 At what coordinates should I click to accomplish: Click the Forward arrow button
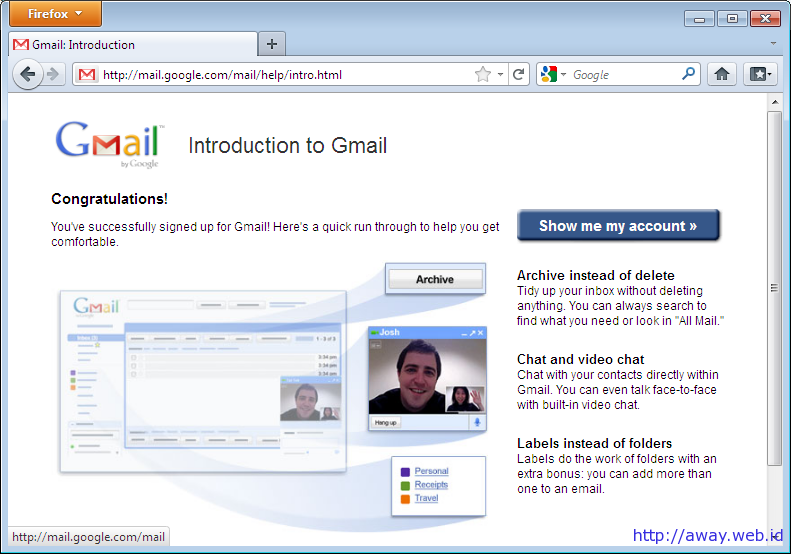(53, 75)
